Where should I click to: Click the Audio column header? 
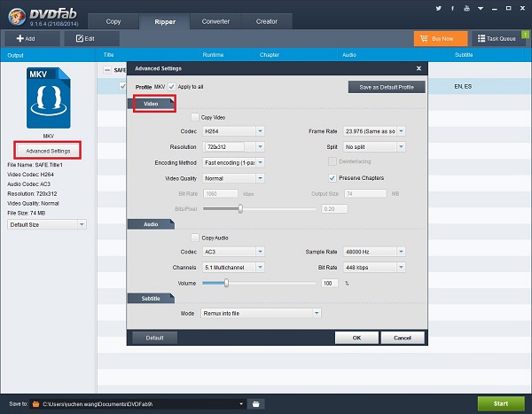pyautogui.click(x=348, y=55)
